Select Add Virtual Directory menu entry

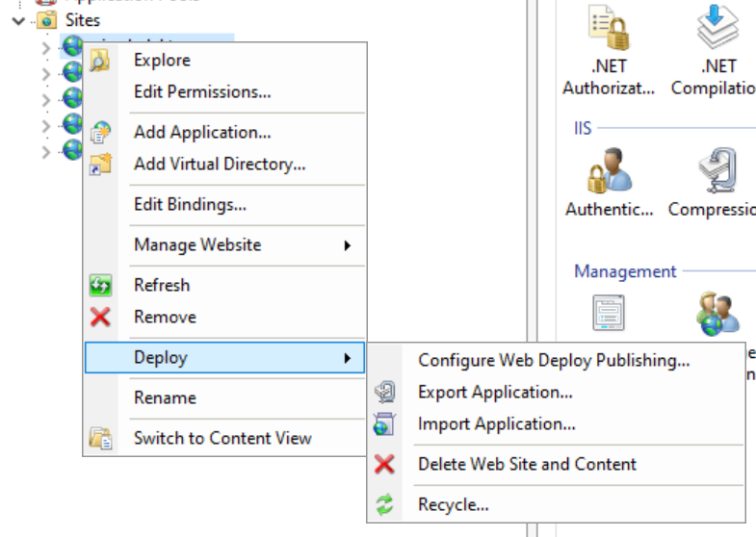pyautogui.click(x=220, y=164)
